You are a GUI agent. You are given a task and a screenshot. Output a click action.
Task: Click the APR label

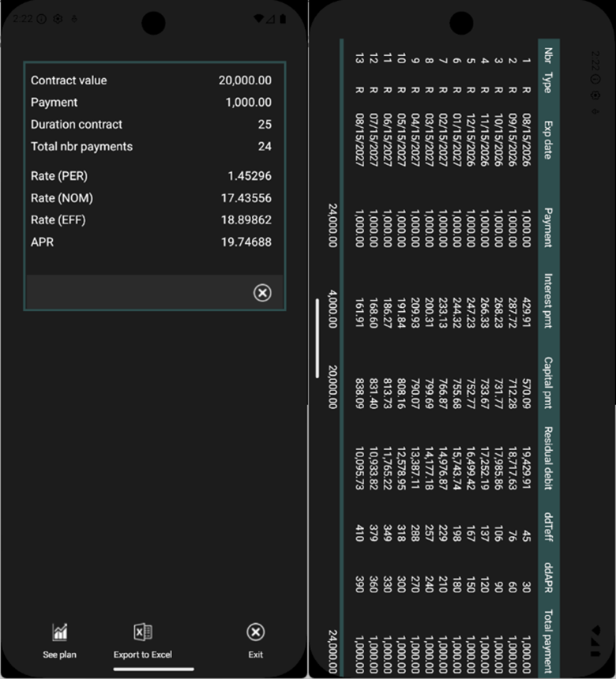coord(42,242)
